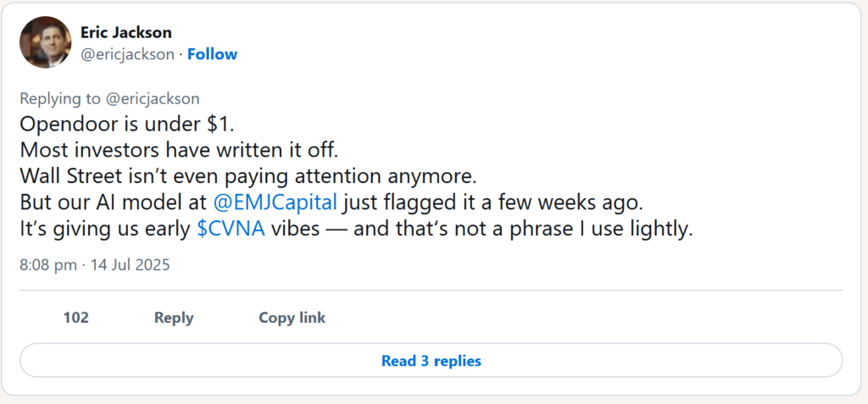The width and height of the screenshot is (868, 404).
Task: Like the tweet via the 102 count
Action: click(75, 318)
